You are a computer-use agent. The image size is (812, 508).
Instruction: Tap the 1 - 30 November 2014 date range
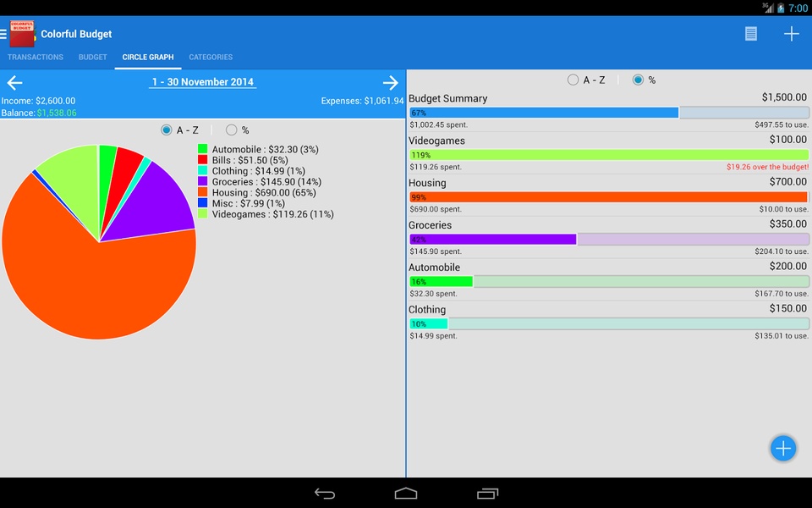pyautogui.click(x=202, y=82)
